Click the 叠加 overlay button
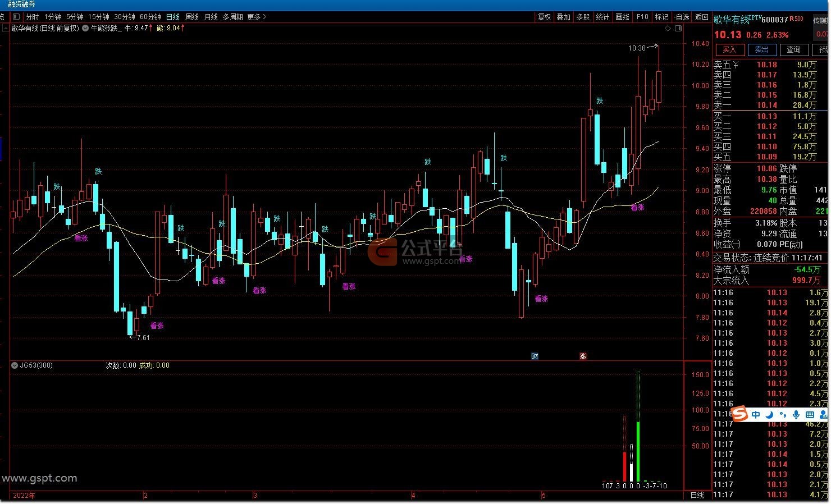This screenshot has height=504, width=831. tap(564, 17)
